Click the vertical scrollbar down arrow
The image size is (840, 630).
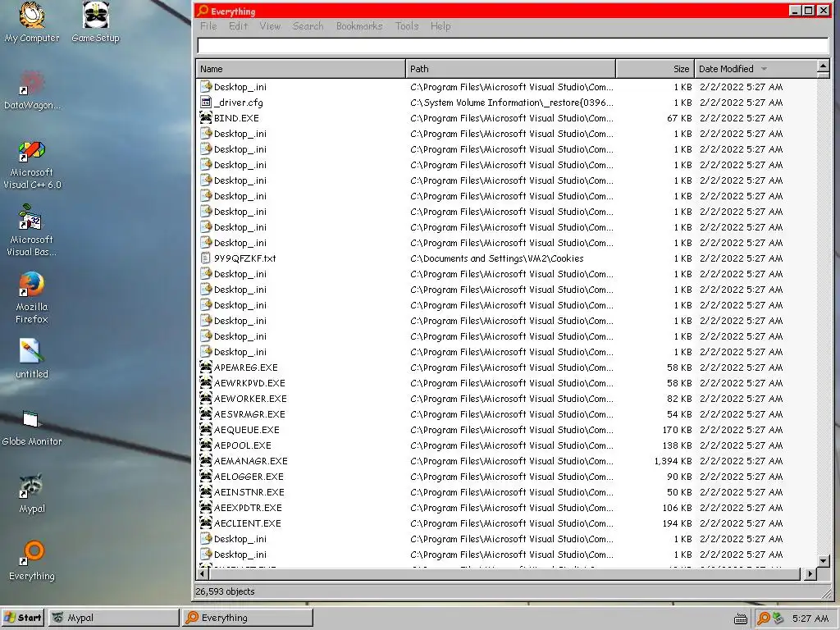click(824, 561)
